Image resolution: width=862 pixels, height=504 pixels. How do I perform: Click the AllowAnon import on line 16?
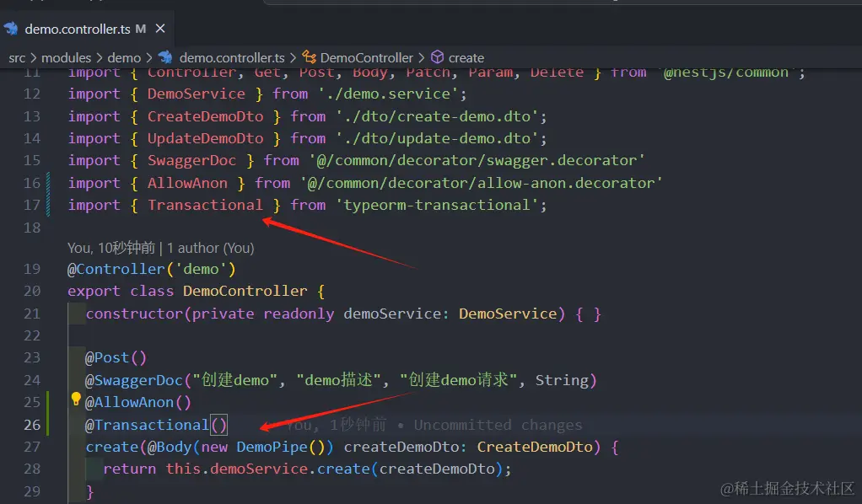[187, 183]
